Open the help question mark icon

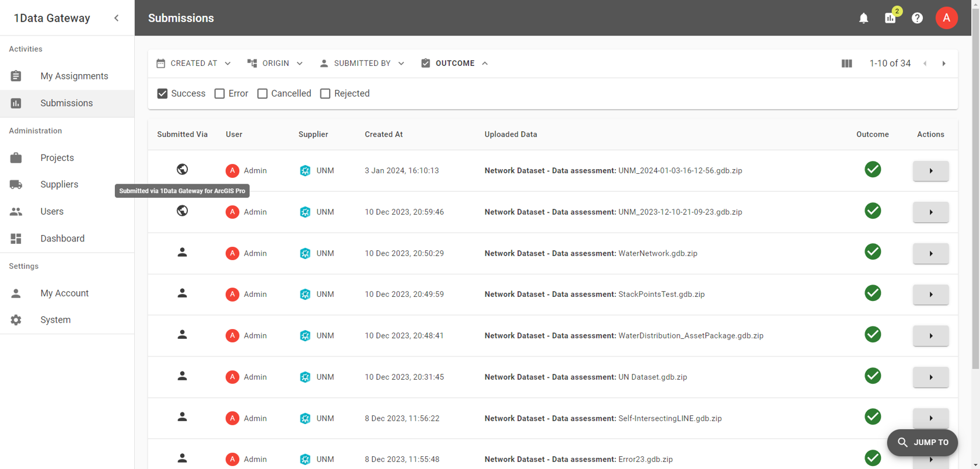pyautogui.click(x=917, y=18)
